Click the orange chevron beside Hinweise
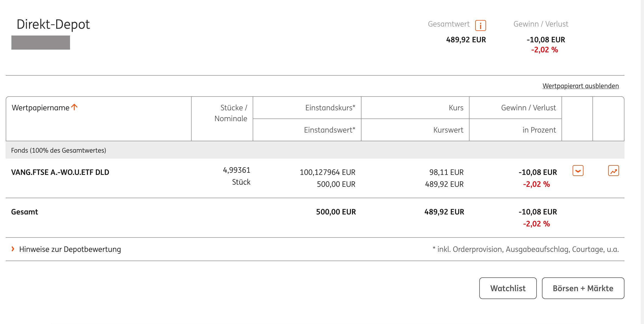Viewport: 644px width, 324px height. tap(13, 249)
